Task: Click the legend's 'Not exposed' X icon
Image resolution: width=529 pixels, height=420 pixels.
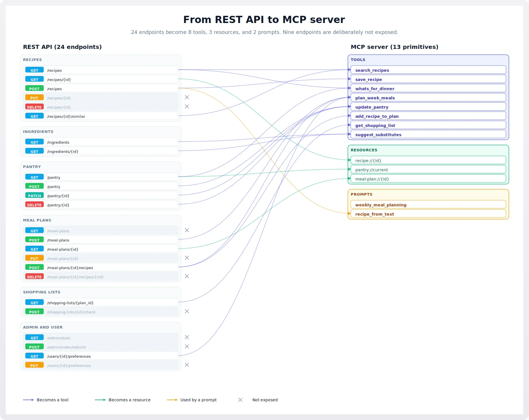Action: 240,400
